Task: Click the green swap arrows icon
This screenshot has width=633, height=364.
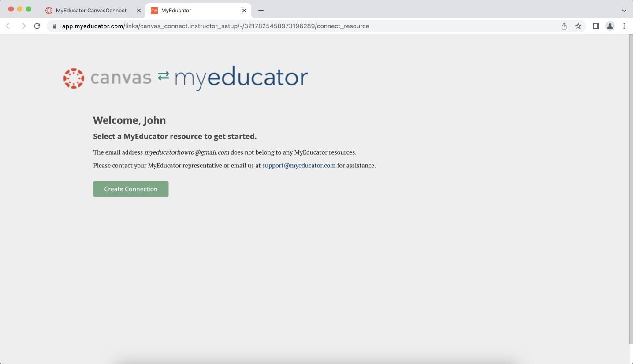Action: point(164,76)
